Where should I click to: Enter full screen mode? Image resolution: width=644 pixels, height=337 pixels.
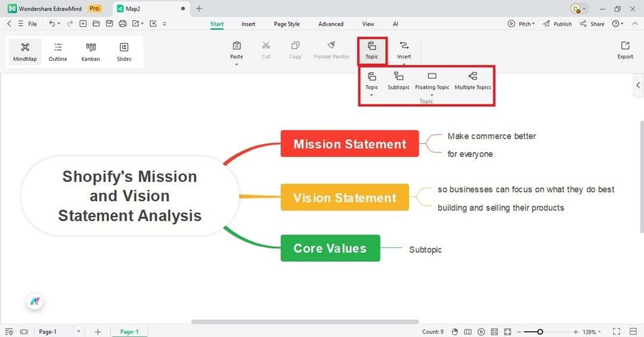click(x=617, y=332)
